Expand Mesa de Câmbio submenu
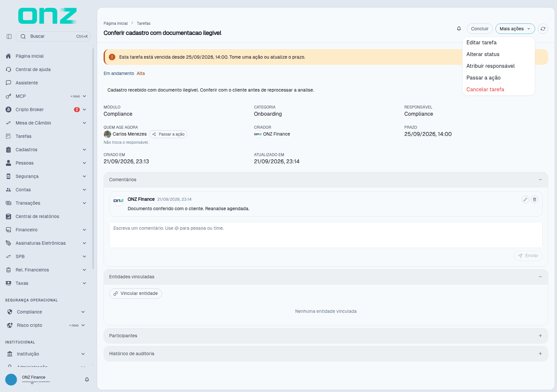Screen dimensions: 557x392 [x=84, y=123]
